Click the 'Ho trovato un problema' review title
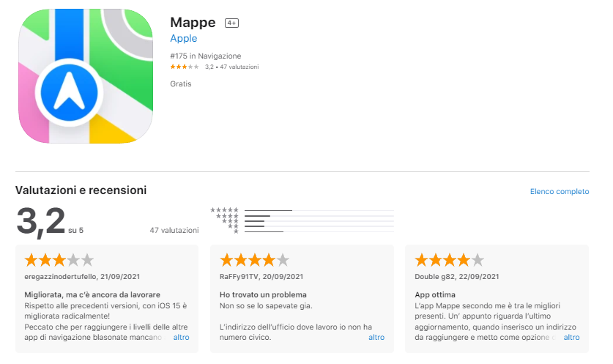Screen dimensions: 613x364 pos(263,294)
